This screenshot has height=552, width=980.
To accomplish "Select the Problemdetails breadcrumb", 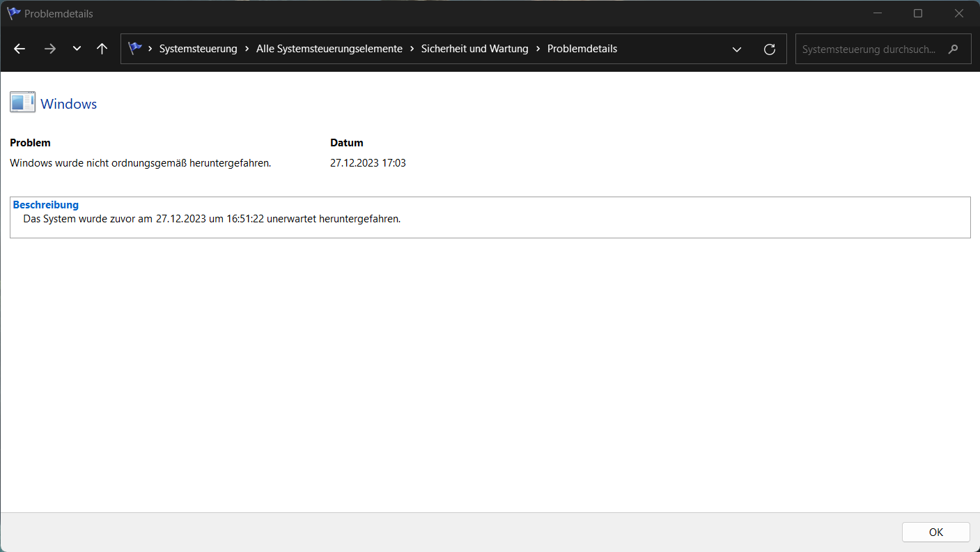I will coord(582,49).
